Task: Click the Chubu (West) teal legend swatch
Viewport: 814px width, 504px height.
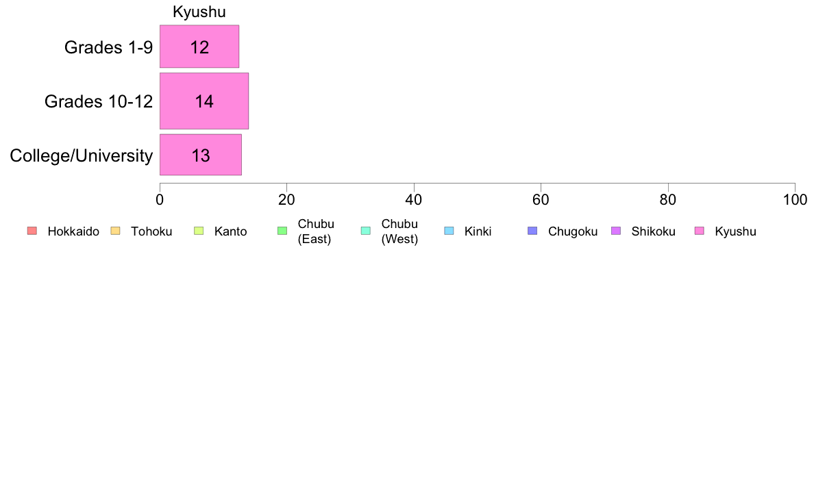Action: point(365,231)
